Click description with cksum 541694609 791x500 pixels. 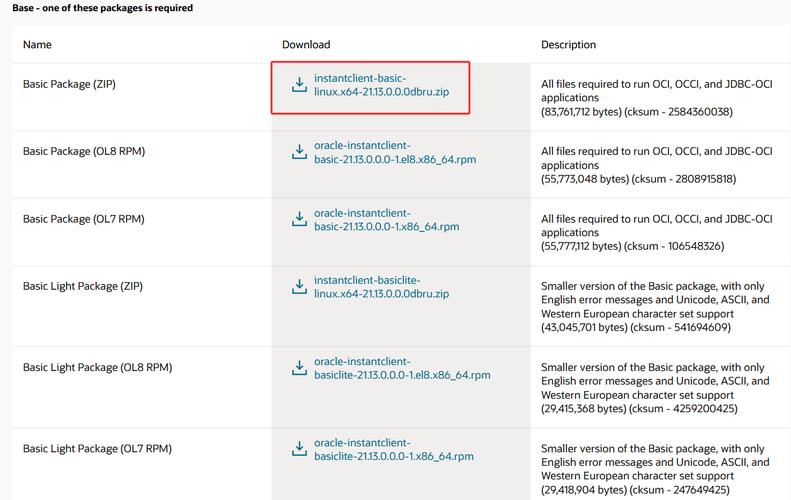pyautogui.click(x=655, y=307)
